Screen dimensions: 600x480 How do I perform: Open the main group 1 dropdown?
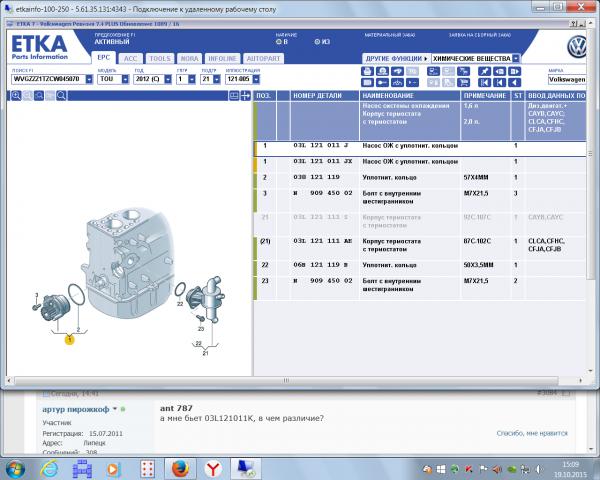192,79
